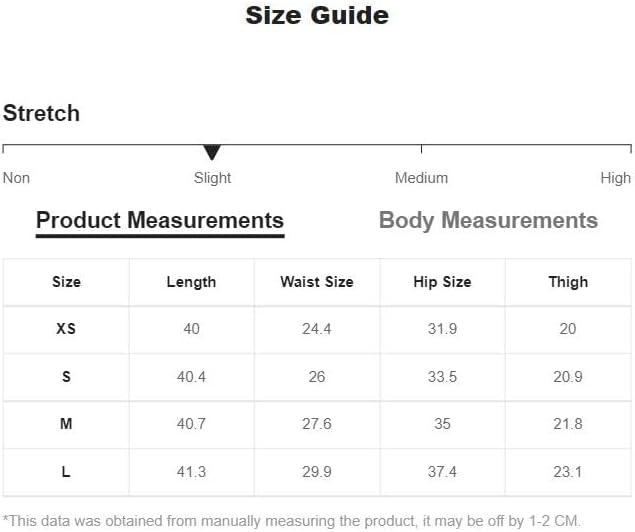Click the 24.4 waist value for XS
Viewport: 635px width, 532px height.
[x=317, y=329]
